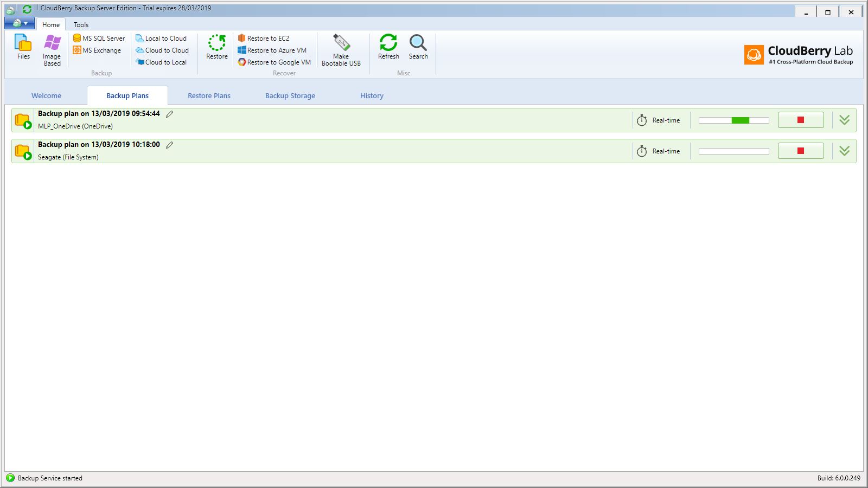868x488 pixels.
Task: Select Cloud to Local backup
Action: pos(161,62)
